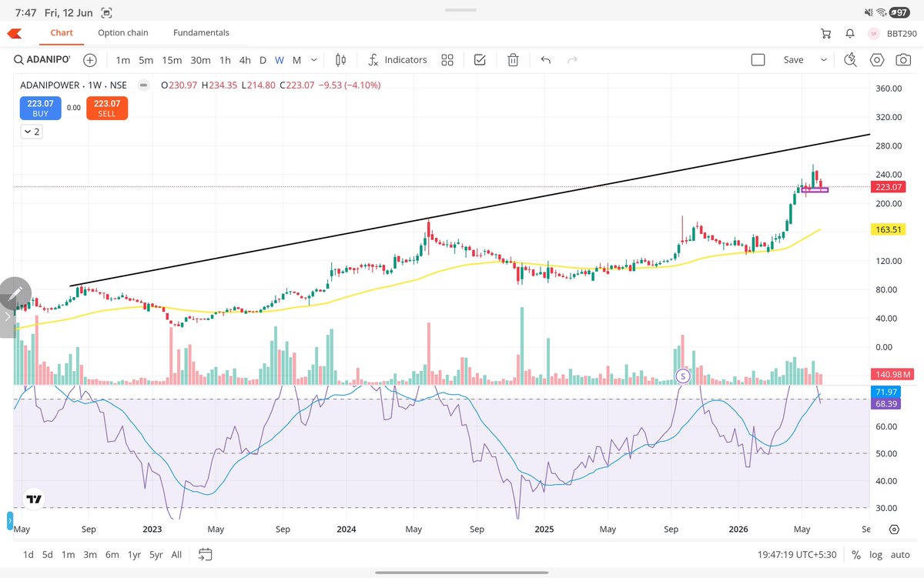
Task: Open the Fundamentals tab
Action: tap(201, 33)
